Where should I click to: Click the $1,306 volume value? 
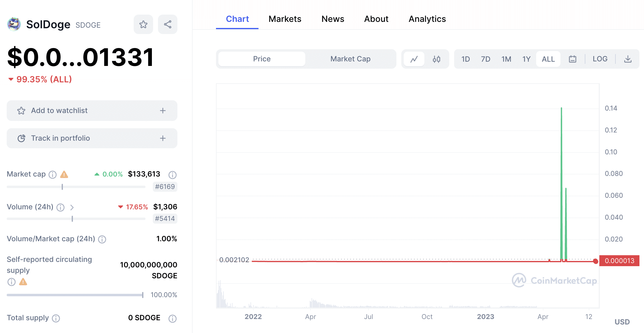[165, 207]
